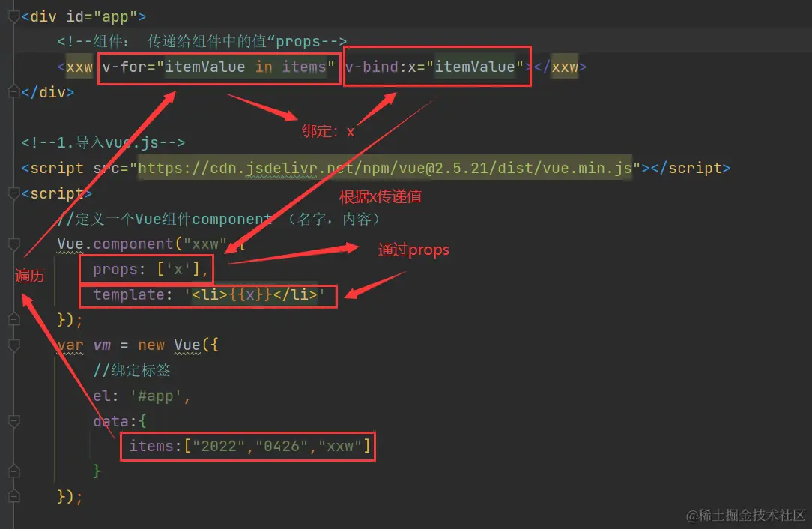The image size is (812, 529).
Task: Click the fold end marker at final });
Action: click(14, 496)
